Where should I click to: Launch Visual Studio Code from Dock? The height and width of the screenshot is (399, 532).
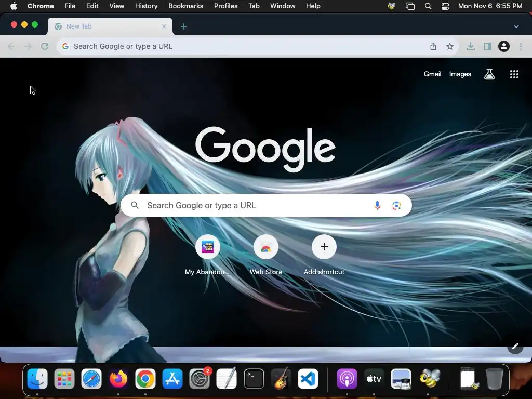click(x=308, y=378)
